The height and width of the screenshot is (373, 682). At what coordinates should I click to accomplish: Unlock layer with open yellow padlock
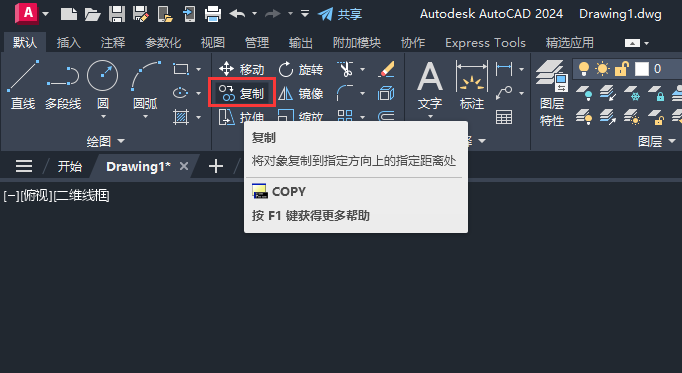[656, 117]
